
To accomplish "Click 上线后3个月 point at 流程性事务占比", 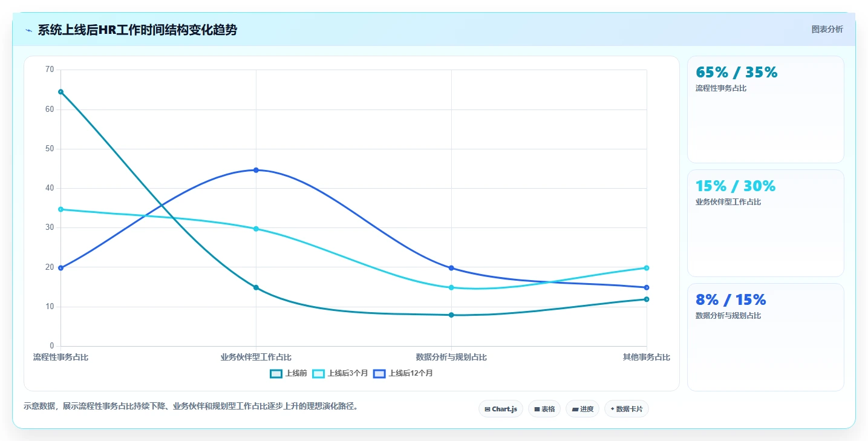I will coord(60,209).
